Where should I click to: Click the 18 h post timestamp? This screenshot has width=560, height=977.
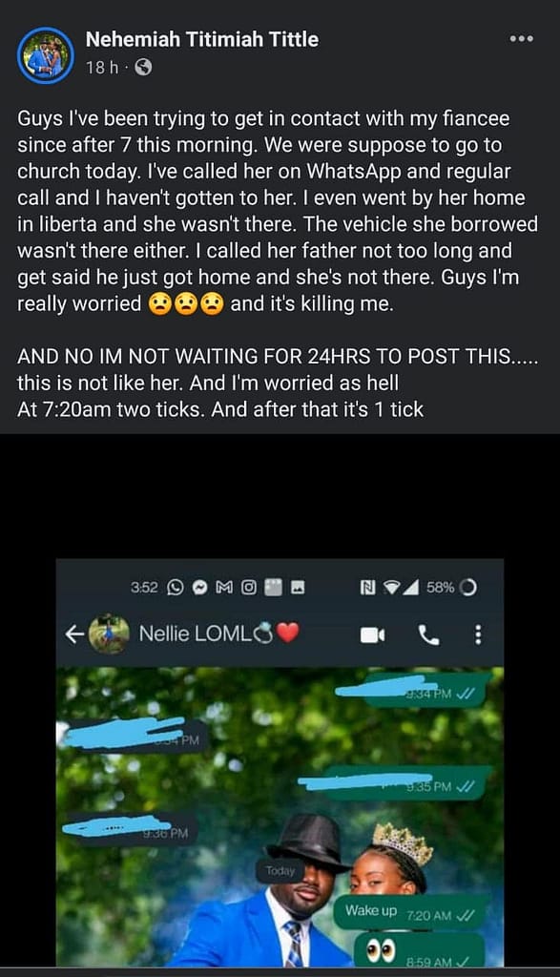(101, 67)
